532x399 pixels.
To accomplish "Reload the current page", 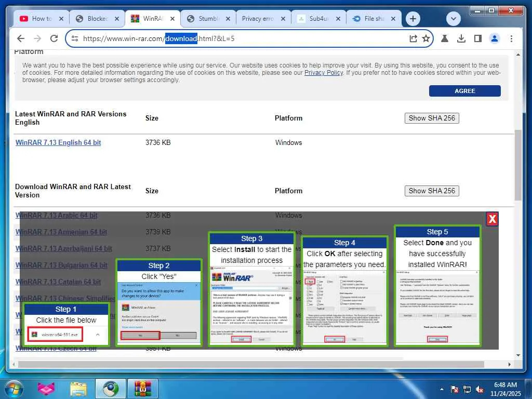I will [54, 38].
